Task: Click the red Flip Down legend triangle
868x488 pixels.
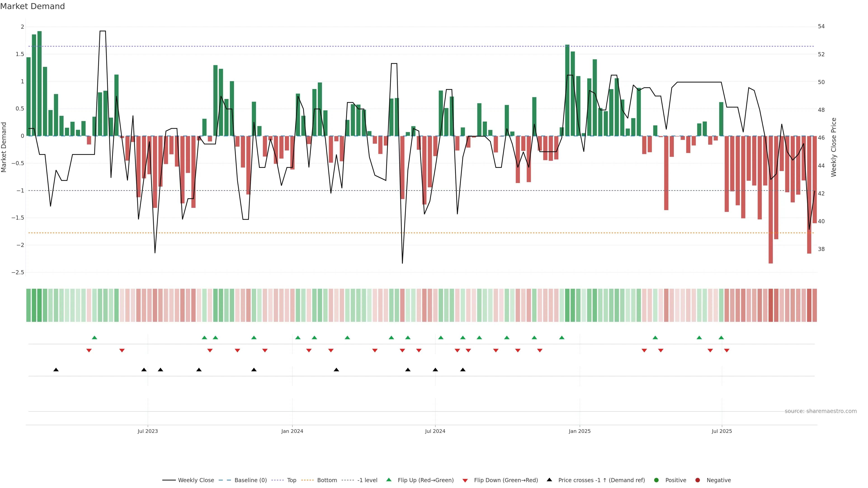Action: (465, 481)
